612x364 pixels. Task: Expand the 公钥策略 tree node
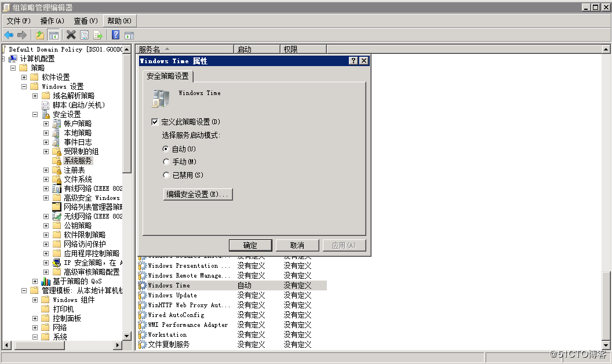point(46,225)
